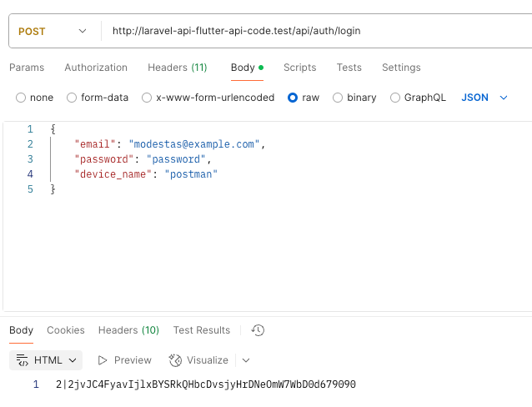Click the request URL input field
The image size is (532, 407).
[x=309, y=31]
